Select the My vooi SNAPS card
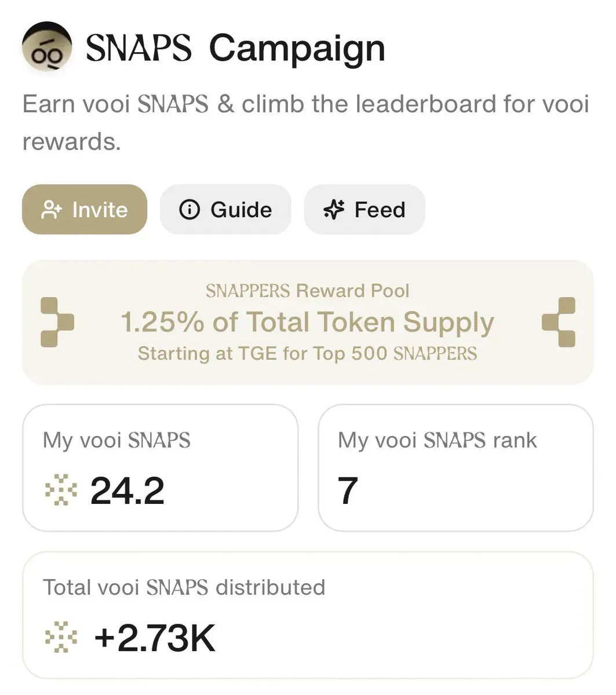The height and width of the screenshot is (695, 616). [160, 467]
